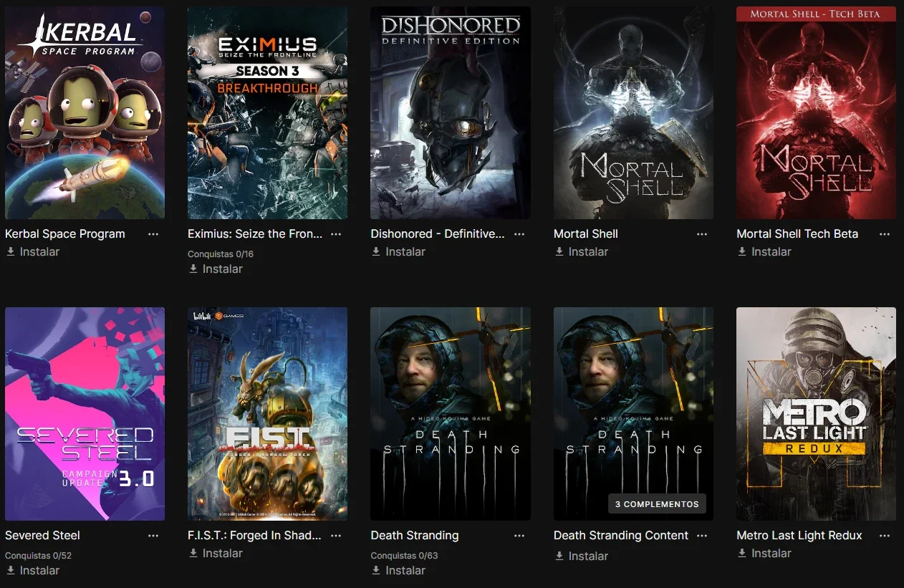
Task: Open the Kerbal Space Program cover art
Action: [85, 112]
